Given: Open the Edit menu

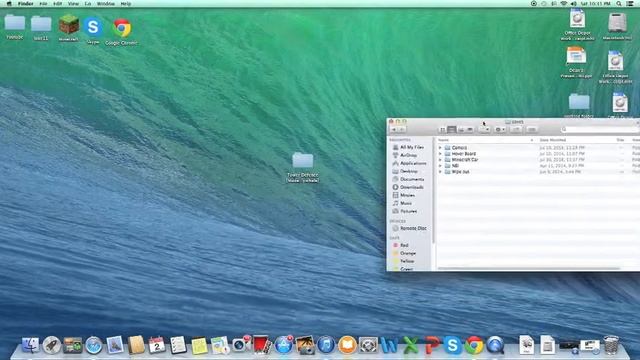Looking at the screenshot, I should click(58, 4).
